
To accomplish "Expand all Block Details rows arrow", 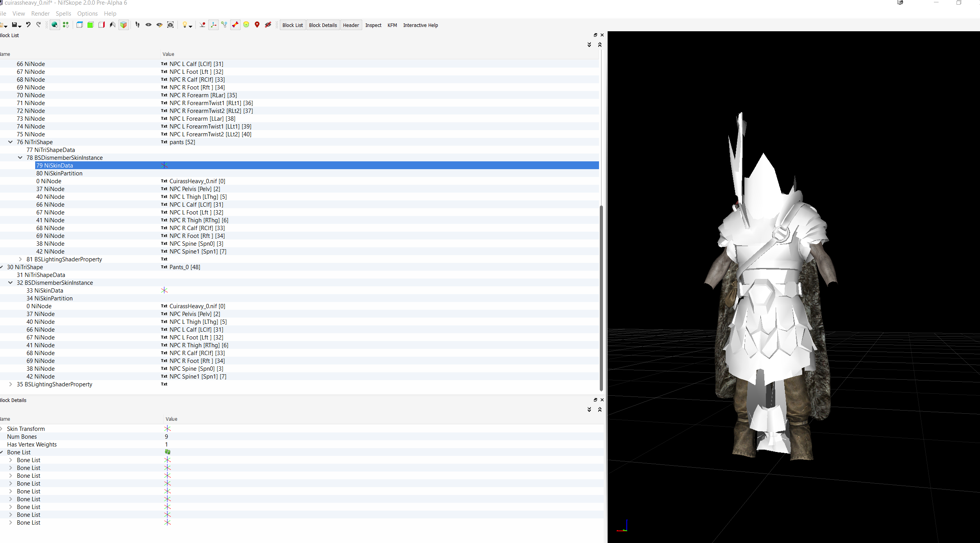I will pos(589,409).
